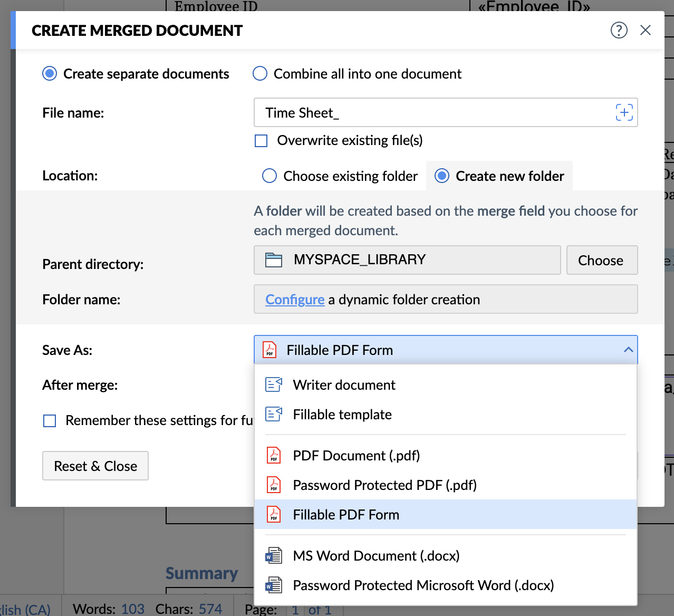The width and height of the screenshot is (674, 616).
Task: Pick Password Protected Microsoft Word (.docx)
Action: click(x=423, y=585)
